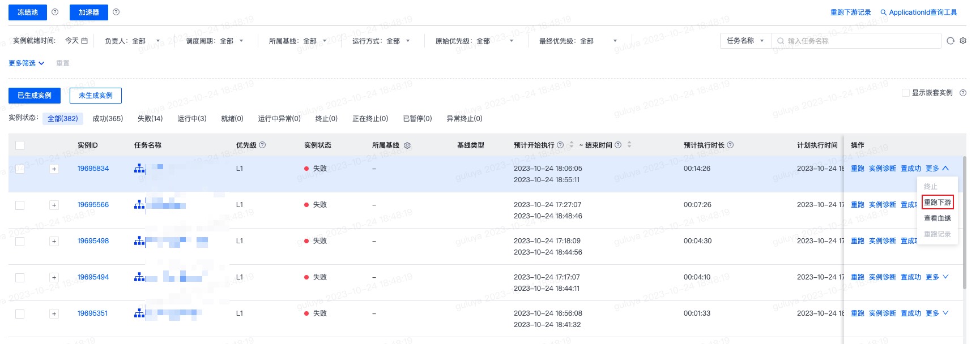Screen dimensions: 980x344
Task: Open 任务名称 search type dropdown
Action: 745,41
